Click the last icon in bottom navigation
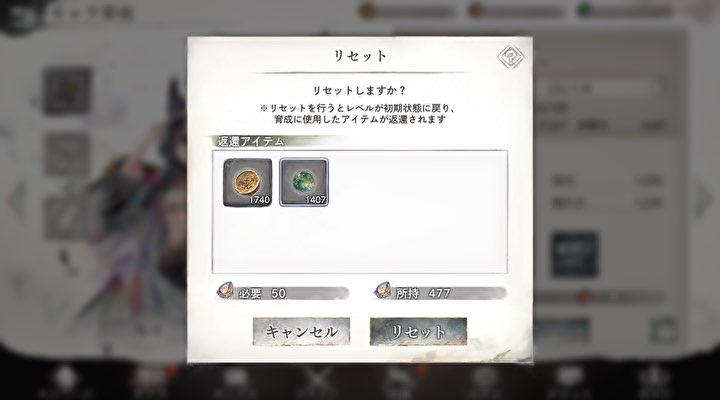The image size is (720, 400). click(653, 380)
